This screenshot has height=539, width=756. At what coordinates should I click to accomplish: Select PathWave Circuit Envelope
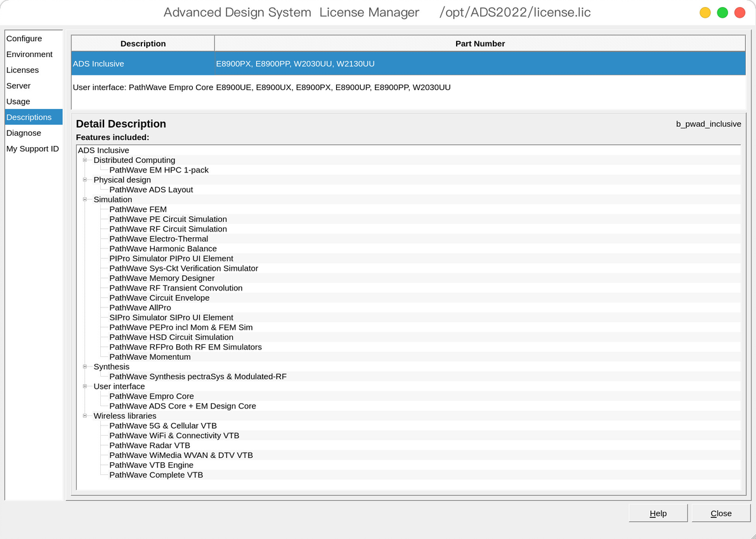160,298
